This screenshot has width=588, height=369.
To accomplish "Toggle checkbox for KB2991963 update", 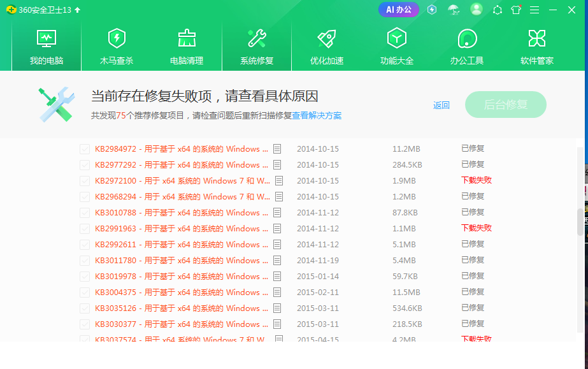I will [x=85, y=229].
